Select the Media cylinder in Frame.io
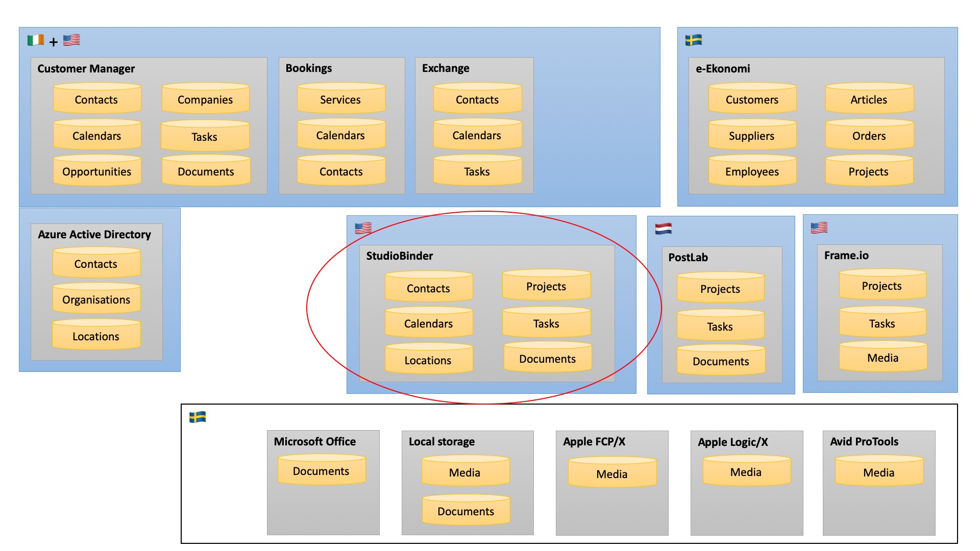 point(883,356)
